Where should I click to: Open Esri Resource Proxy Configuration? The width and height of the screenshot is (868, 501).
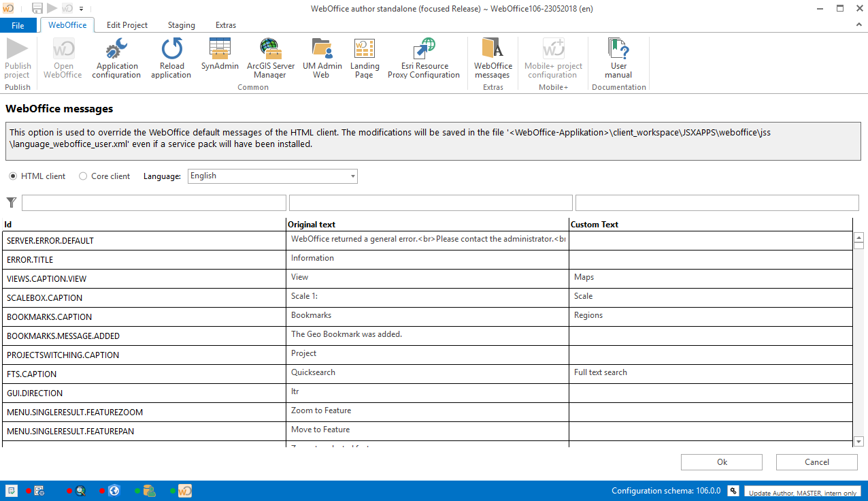point(423,58)
